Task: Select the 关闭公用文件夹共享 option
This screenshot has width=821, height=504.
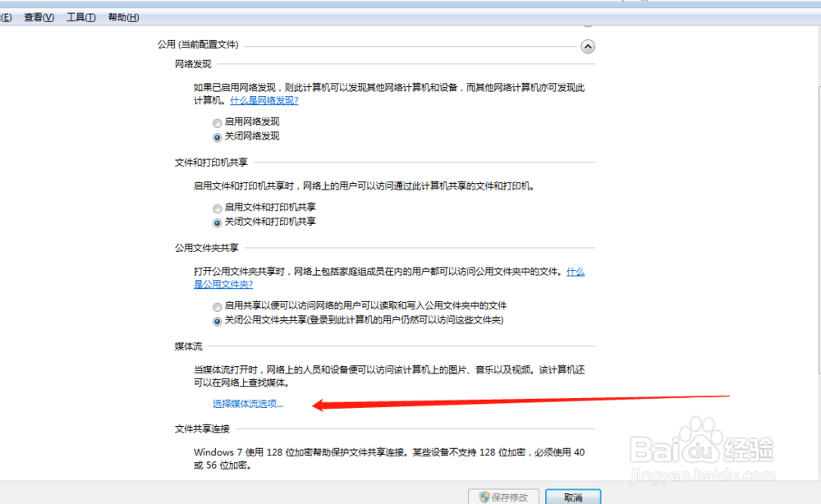Action: coord(217,319)
